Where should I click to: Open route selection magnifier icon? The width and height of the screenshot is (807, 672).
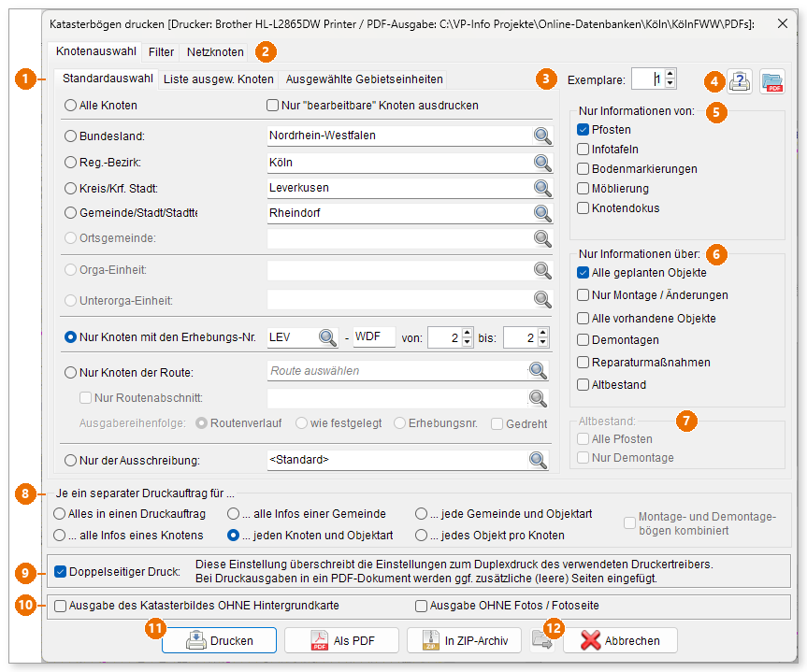click(538, 370)
